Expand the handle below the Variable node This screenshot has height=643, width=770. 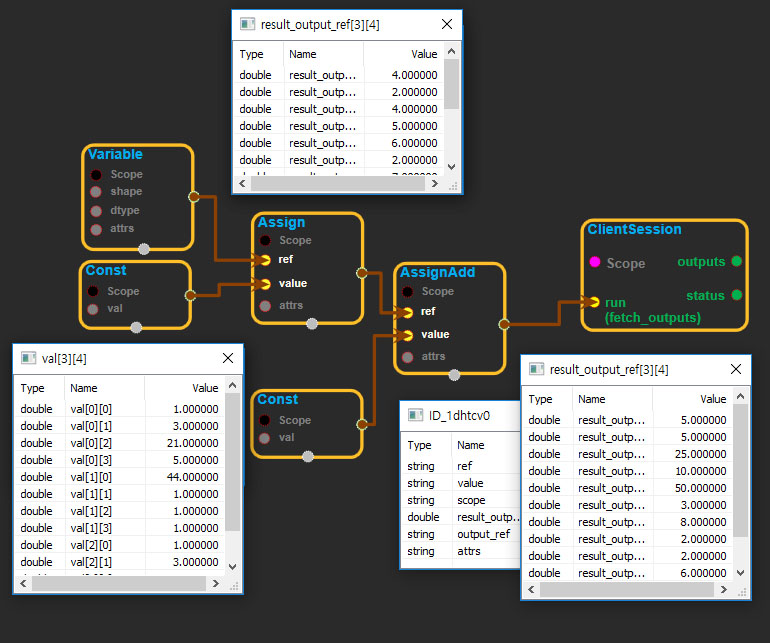[x=144, y=249]
